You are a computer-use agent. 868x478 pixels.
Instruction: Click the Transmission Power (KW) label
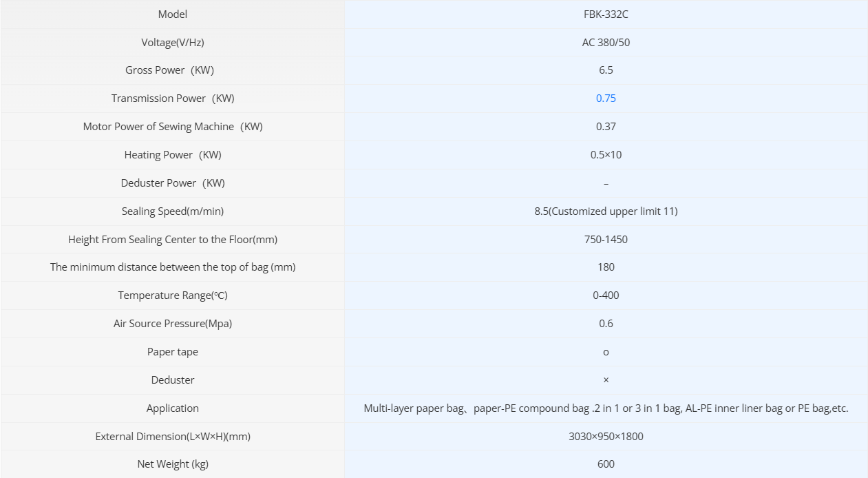[172, 98]
